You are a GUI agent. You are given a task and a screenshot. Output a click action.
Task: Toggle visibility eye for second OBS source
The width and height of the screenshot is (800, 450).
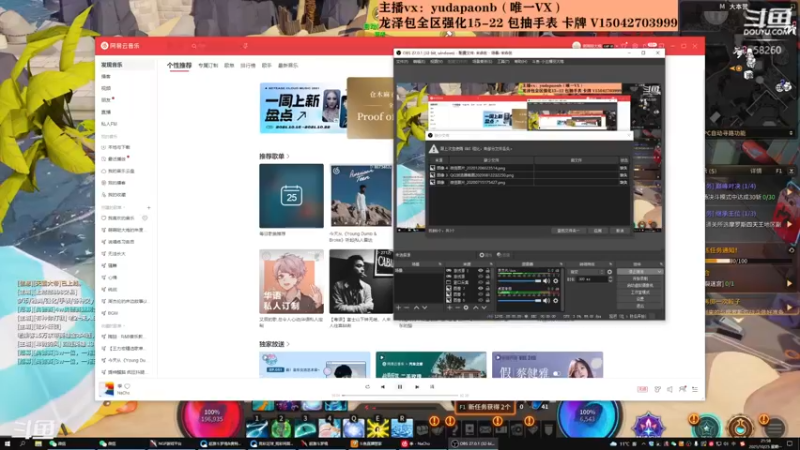pyautogui.click(x=480, y=276)
